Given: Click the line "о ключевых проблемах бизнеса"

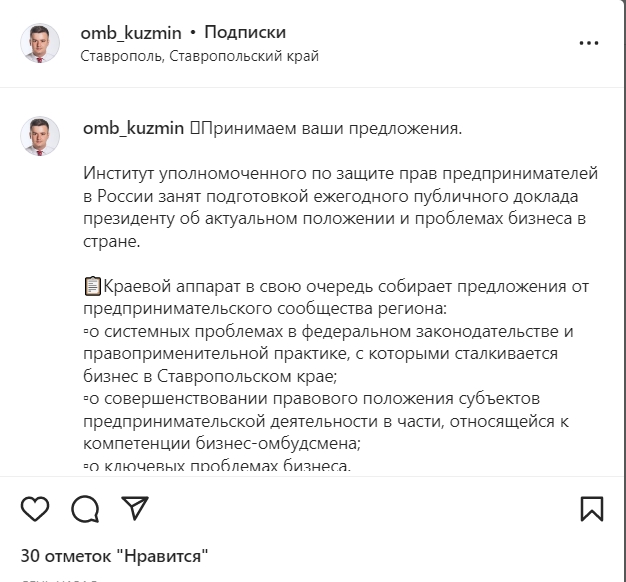Looking at the screenshot, I should [x=220, y=467].
